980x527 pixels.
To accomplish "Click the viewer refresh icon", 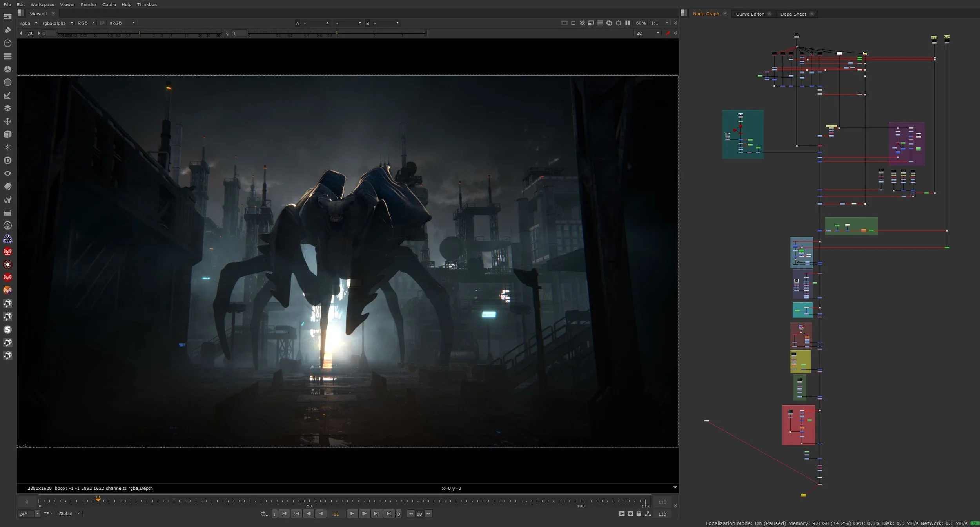I will pyautogui.click(x=609, y=23).
